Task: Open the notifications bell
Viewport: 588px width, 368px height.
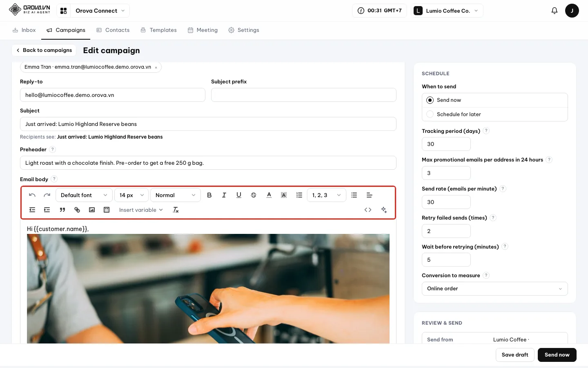Action: [x=555, y=11]
